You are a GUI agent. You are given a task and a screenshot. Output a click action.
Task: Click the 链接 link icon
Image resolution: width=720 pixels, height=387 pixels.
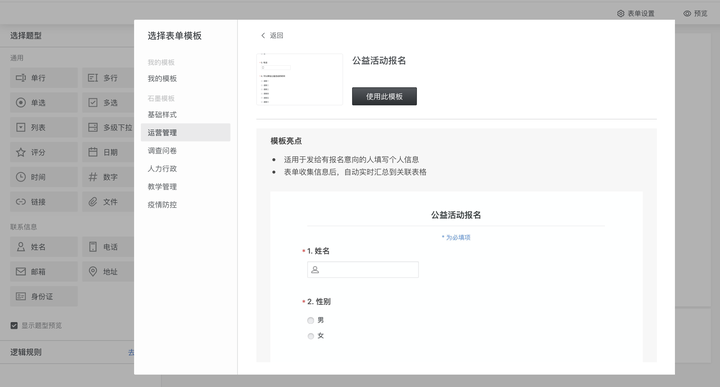[x=21, y=202]
